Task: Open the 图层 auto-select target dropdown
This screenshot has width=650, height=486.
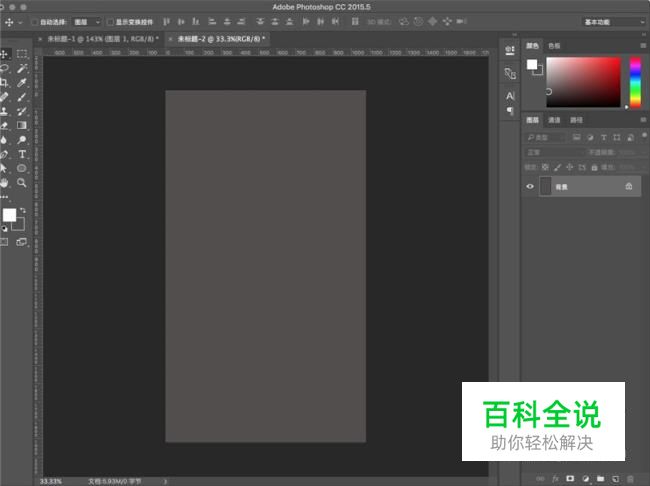Action: click(x=86, y=21)
